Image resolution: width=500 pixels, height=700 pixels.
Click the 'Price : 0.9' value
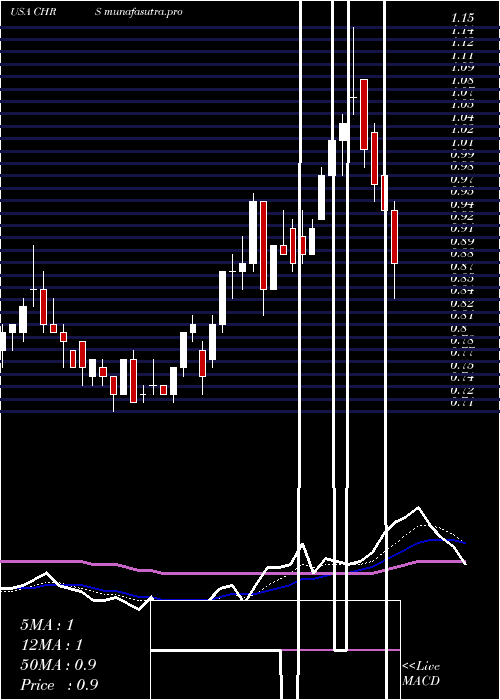59,685
